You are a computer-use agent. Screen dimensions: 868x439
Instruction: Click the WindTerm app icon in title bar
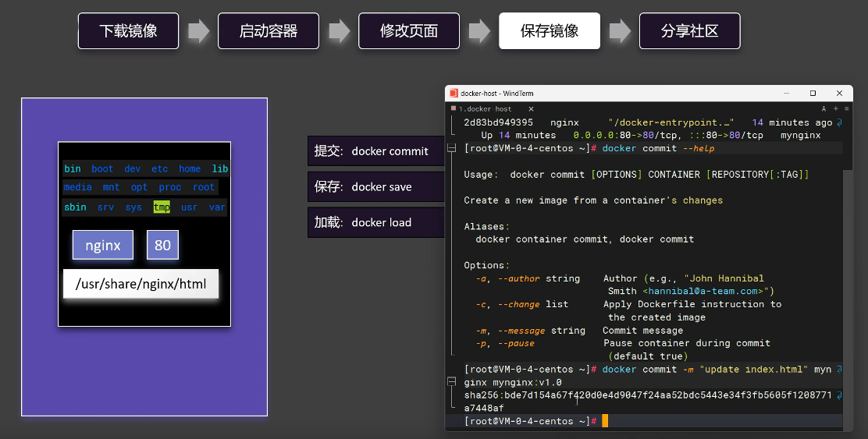[x=454, y=93]
